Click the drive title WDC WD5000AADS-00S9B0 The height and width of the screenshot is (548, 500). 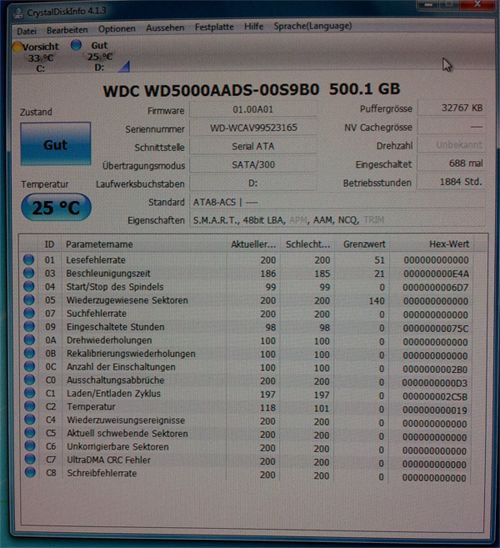coord(211,91)
